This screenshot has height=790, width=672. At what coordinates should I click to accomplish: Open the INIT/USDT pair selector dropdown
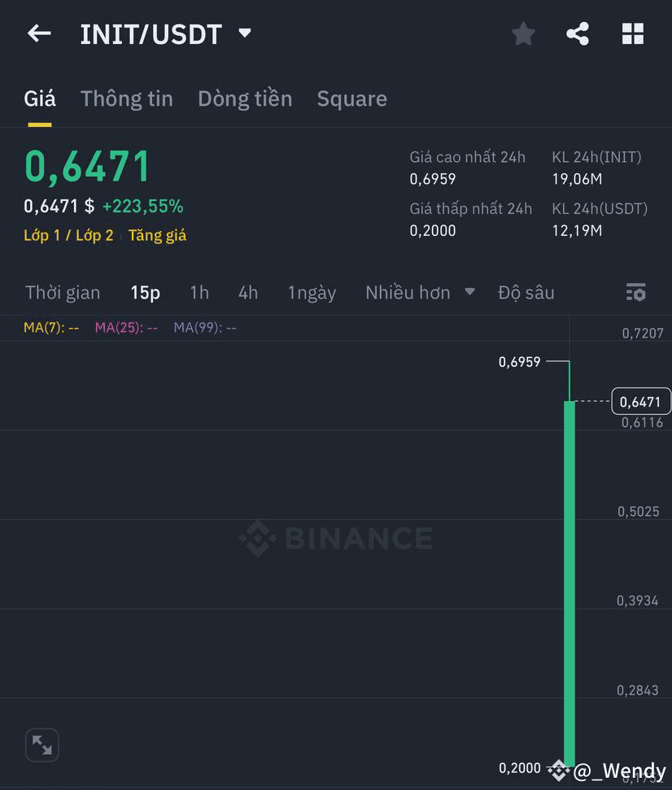point(245,33)
